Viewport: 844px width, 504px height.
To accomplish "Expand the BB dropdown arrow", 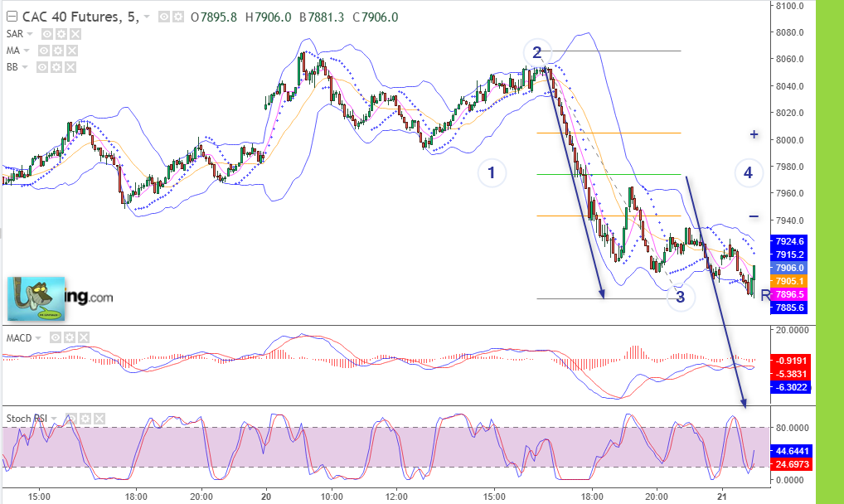I will (25, 67).
